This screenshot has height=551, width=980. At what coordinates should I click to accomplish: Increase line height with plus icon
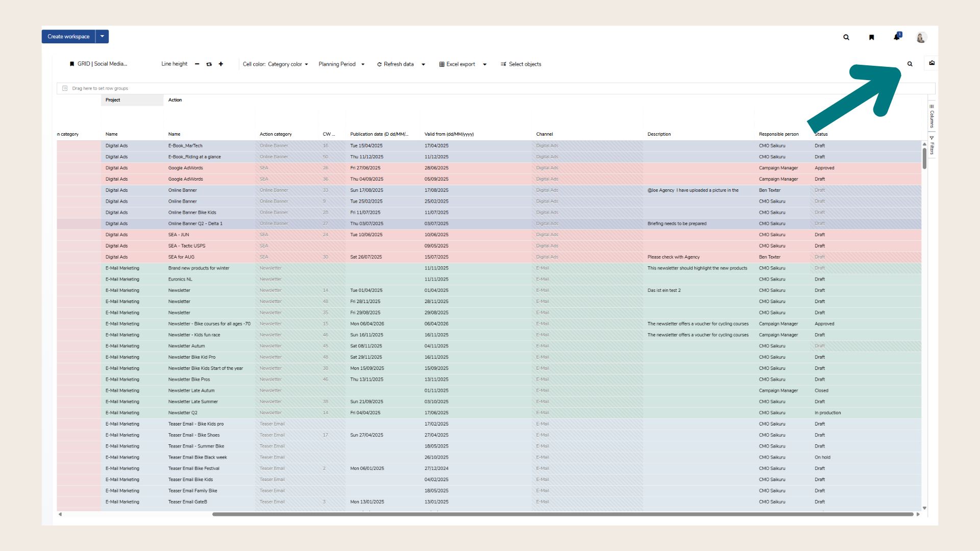click(x=221, y=64)
